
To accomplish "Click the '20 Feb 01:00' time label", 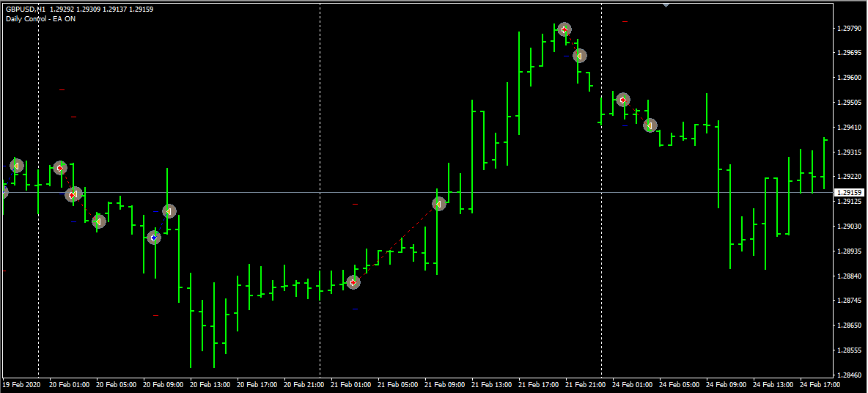I will click(x=68, y=384).
